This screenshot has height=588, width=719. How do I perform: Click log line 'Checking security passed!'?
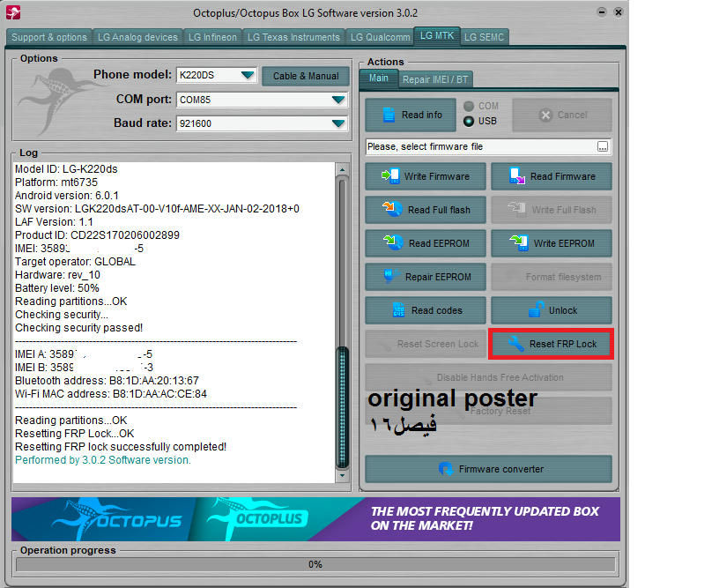79,328
